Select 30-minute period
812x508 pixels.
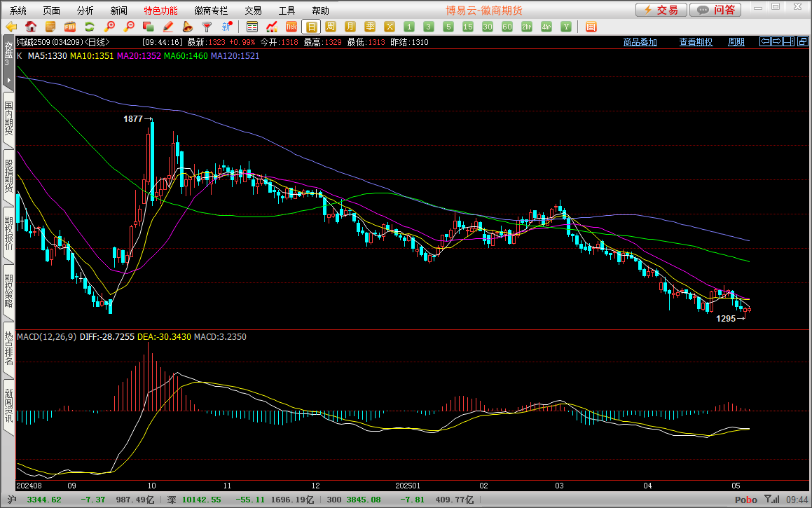tap(488, 27)
